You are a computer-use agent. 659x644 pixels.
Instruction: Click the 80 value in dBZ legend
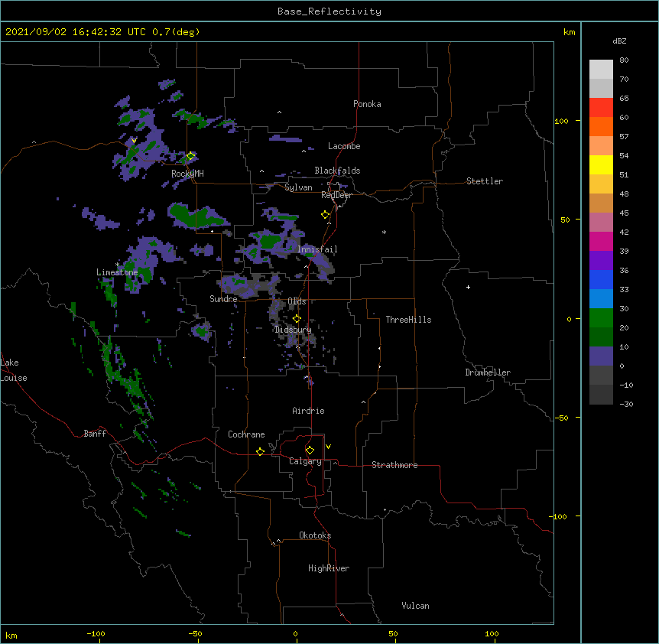point(624,60)
